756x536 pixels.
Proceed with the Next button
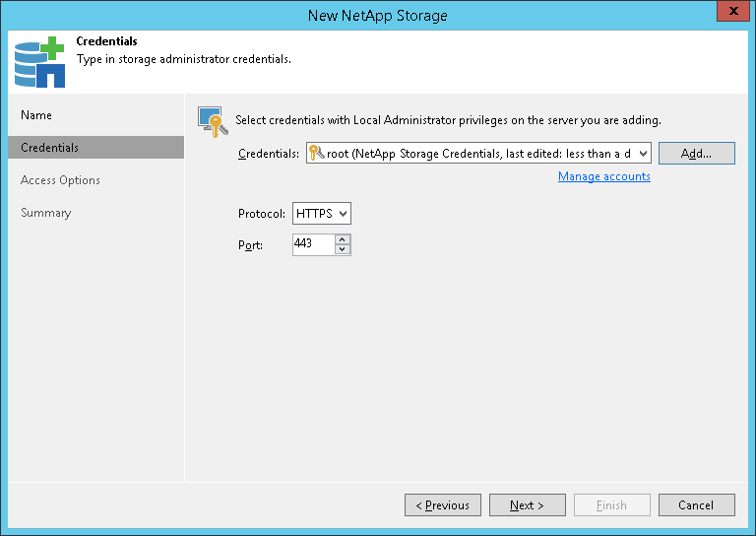pos(527,505)
